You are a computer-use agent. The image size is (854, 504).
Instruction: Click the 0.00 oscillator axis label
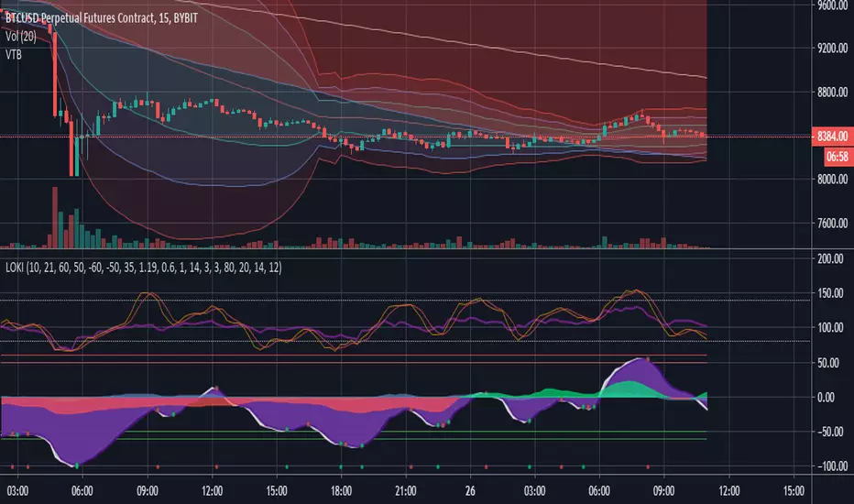tap(827, 397)
